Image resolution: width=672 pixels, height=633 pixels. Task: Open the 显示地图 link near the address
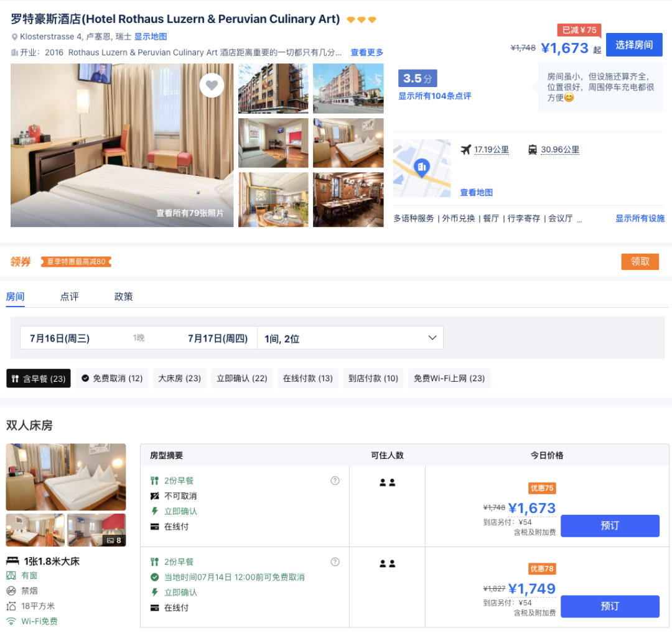[151, 37]
